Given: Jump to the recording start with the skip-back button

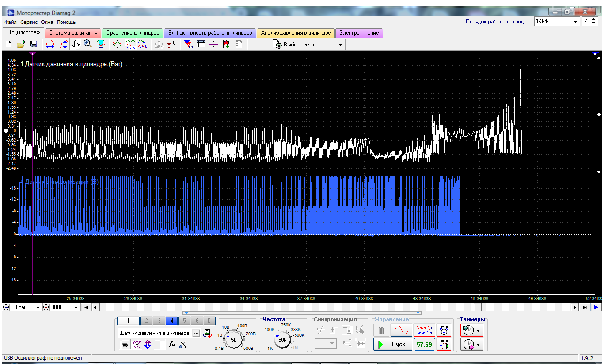Looking at the screenshot, I should pos(86,307).
